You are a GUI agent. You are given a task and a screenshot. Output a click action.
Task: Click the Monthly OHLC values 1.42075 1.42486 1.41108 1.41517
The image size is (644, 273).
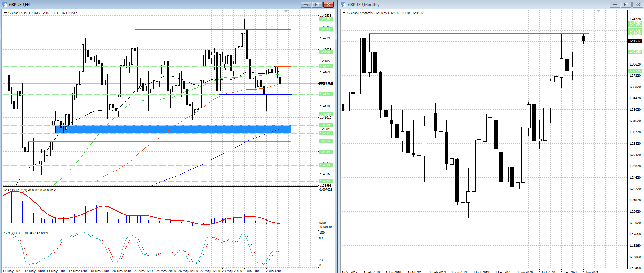click(399, 13)
